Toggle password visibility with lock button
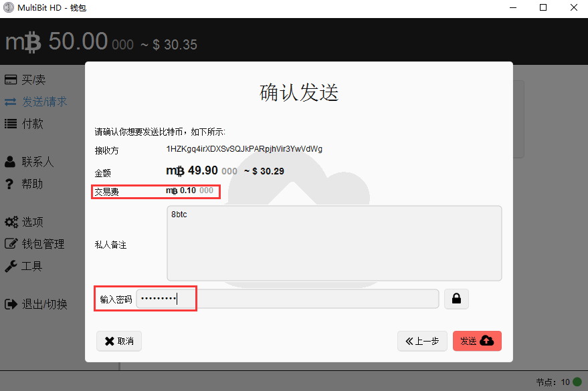This screenshot has width=588, height=391. point(456,299)
